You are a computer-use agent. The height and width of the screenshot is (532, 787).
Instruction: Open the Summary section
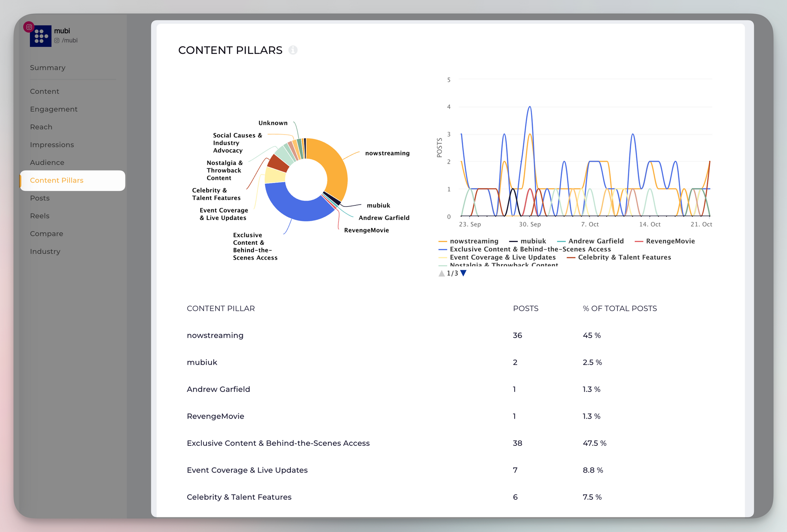[x=48, y=68]
